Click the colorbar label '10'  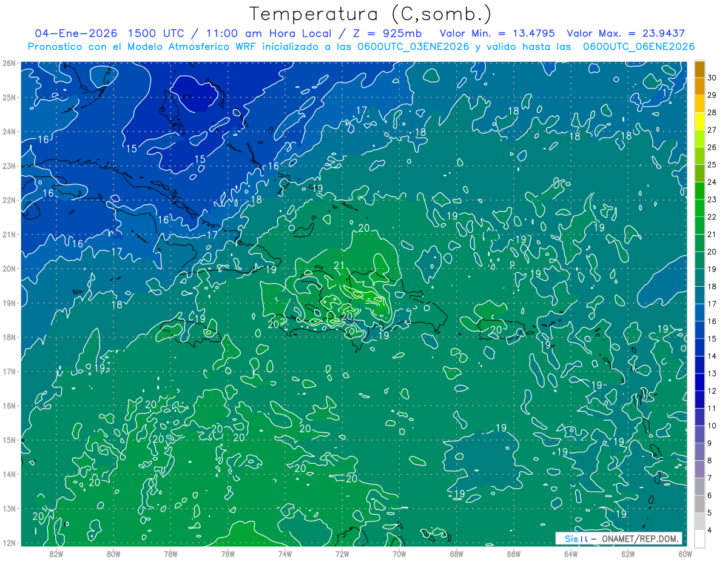tap(712, 426)
